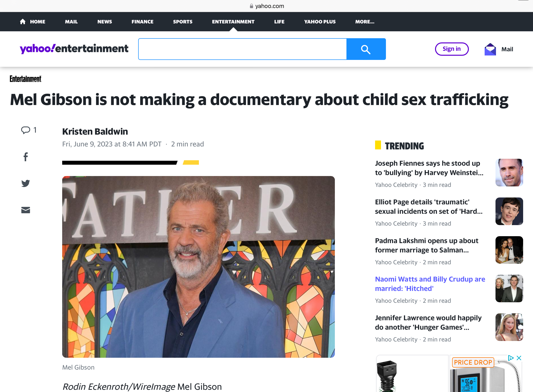Share article via Facebook icon
The image size is (533, 392).
[26, 157]
